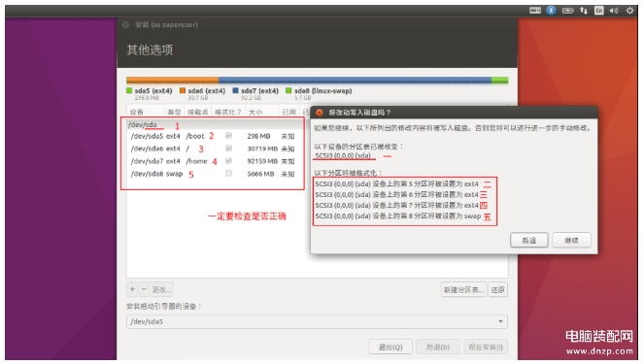
Task: Click the orange segment of partition bar
Action: [173, 80]
